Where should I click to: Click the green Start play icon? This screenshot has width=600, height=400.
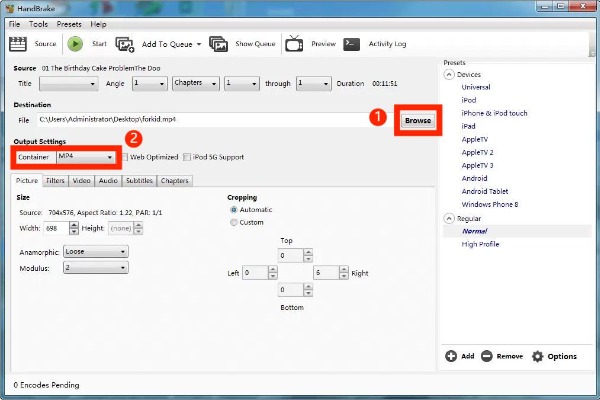[x=75, y=44]
